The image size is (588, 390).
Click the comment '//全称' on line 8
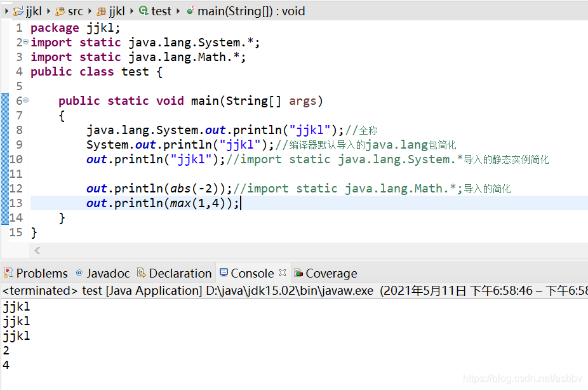click(361, 130)
